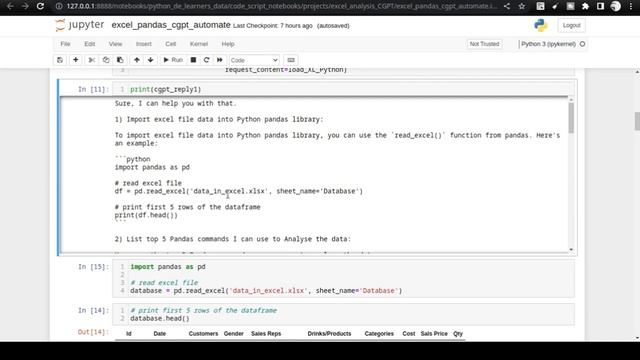Click the Customers column header
The width and height of the screenshot is (640, 360).
pos(203,333)
